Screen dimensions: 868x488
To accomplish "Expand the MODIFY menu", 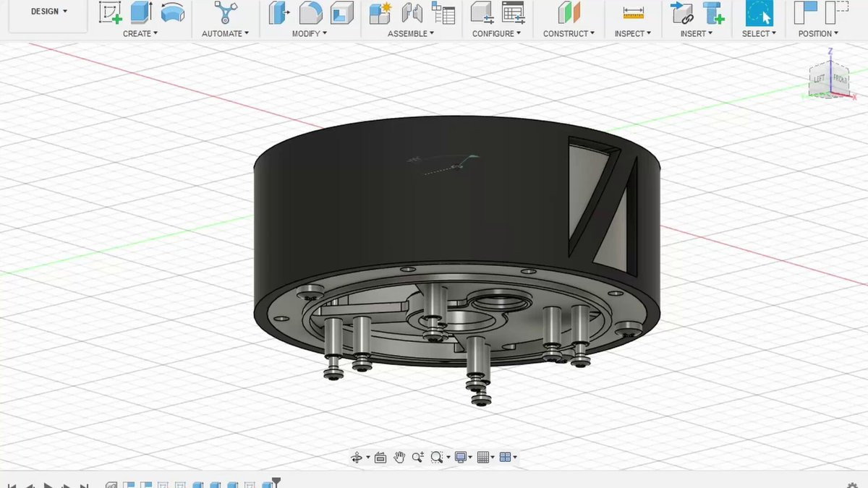I will pyautogui.click(x=310, y=33).
